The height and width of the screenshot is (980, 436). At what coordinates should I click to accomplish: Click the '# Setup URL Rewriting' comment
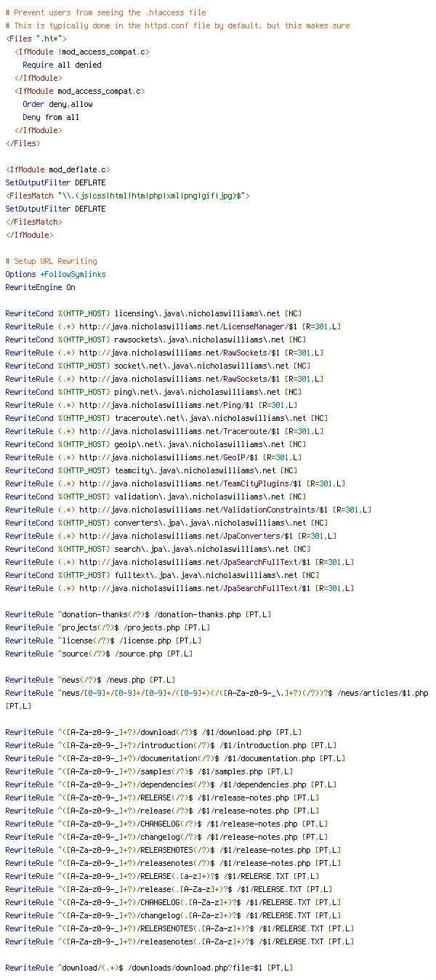click(51, 261)
